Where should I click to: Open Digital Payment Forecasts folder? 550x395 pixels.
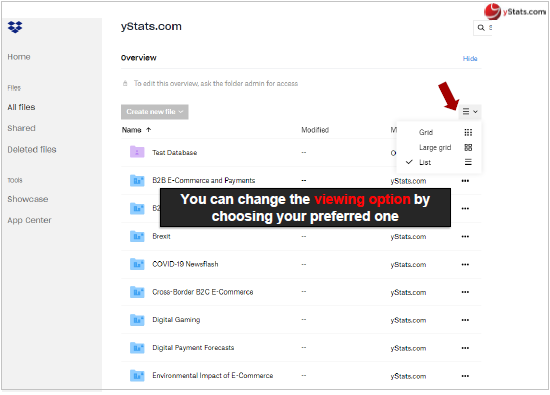click(193, 348)
